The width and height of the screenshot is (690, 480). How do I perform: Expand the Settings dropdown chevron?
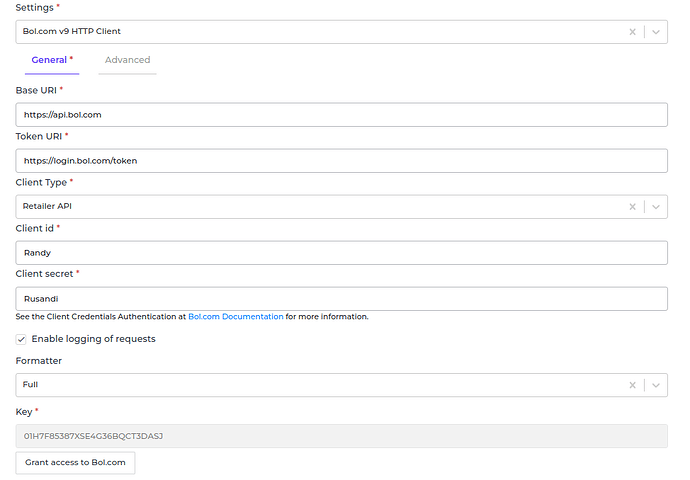(x=656, y=32)
